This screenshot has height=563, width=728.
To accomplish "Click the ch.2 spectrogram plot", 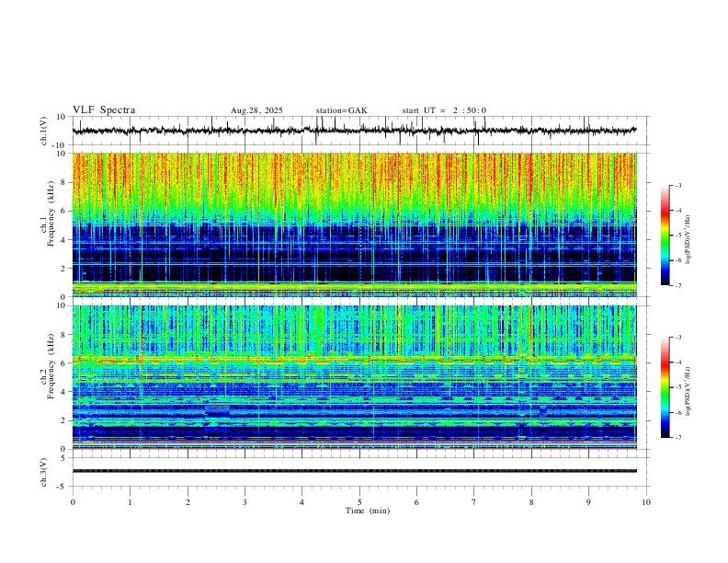I will [x=355, y=377].
